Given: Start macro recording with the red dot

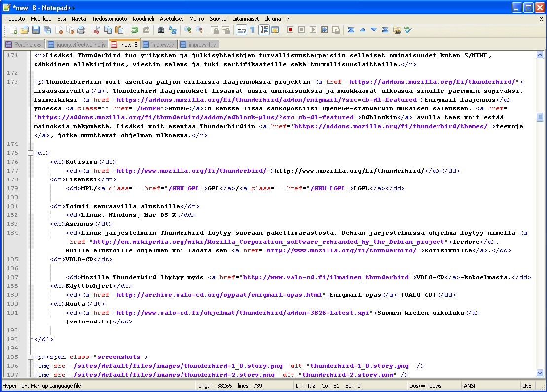Looking at the screenshot, I should (290, 30).
